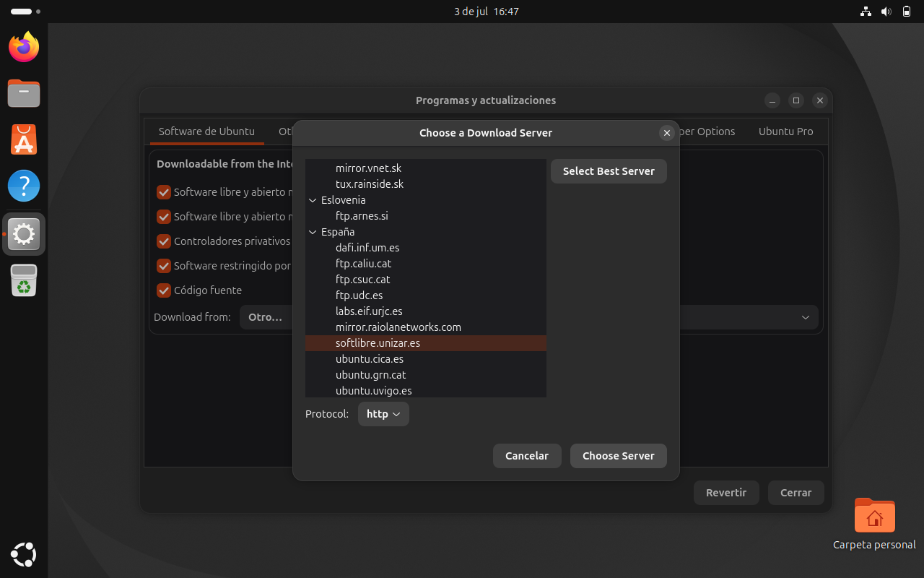Screen dimensions: 924x578
Task: Click the Cancelar button
Action: click(x=527, y=456)
